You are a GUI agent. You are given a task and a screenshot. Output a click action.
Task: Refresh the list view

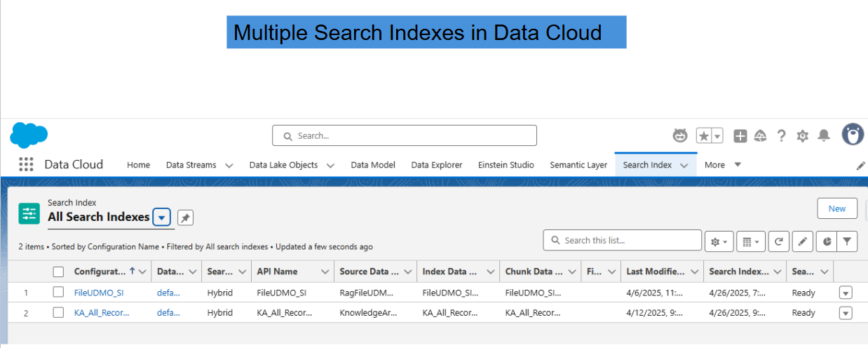click(779, 241)
